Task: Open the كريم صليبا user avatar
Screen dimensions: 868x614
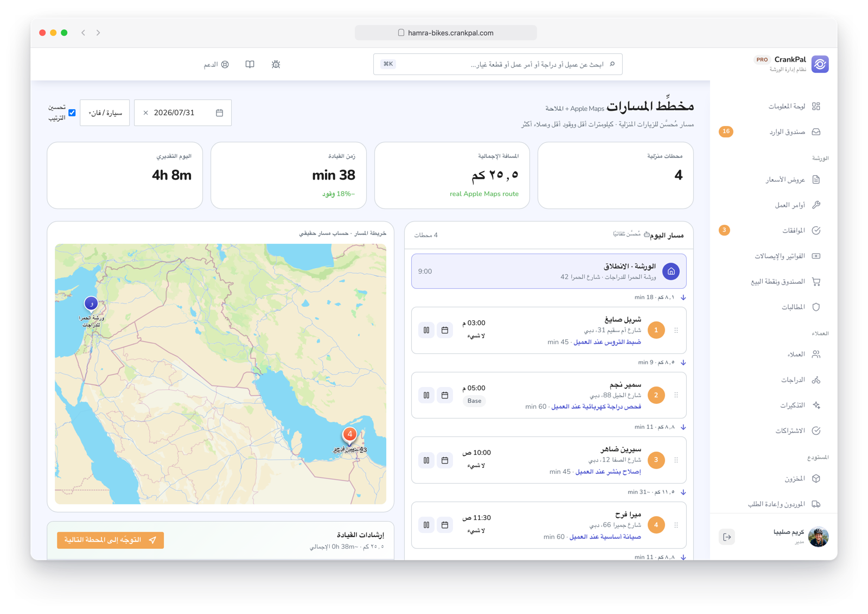Action: (x=818, y=537)
